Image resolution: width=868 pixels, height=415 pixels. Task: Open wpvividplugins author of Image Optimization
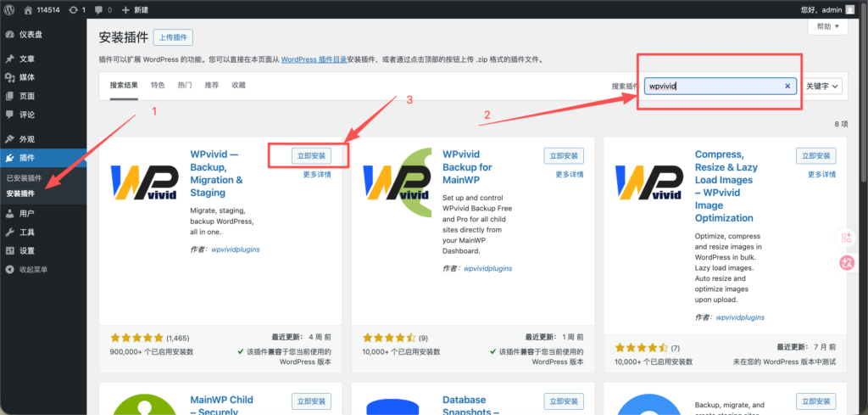(x=740, y=317)
